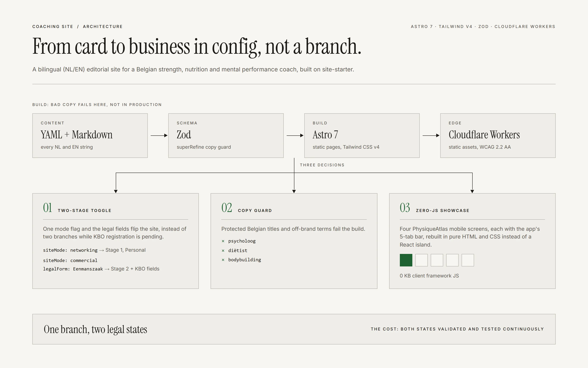Click the green '02' number

click(227, 208)
